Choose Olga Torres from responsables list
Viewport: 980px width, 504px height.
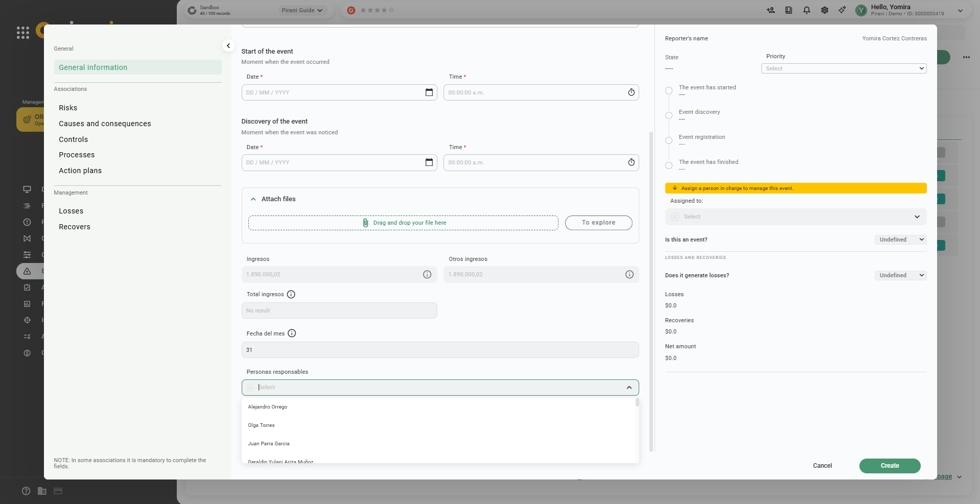point(261,425)
